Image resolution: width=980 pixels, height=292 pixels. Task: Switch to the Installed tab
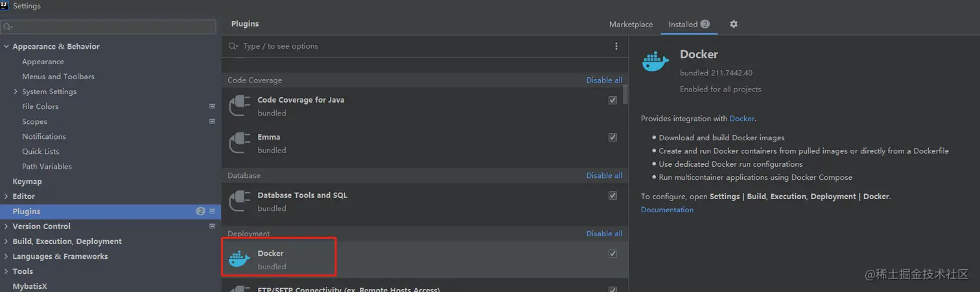[689, 25]
